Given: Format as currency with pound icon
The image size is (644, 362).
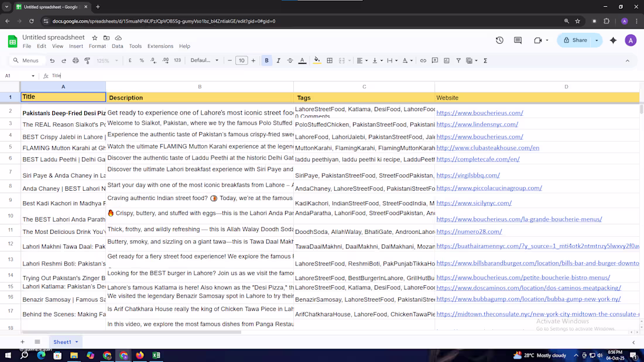Looking at the screenshot, I should point(130,61).
